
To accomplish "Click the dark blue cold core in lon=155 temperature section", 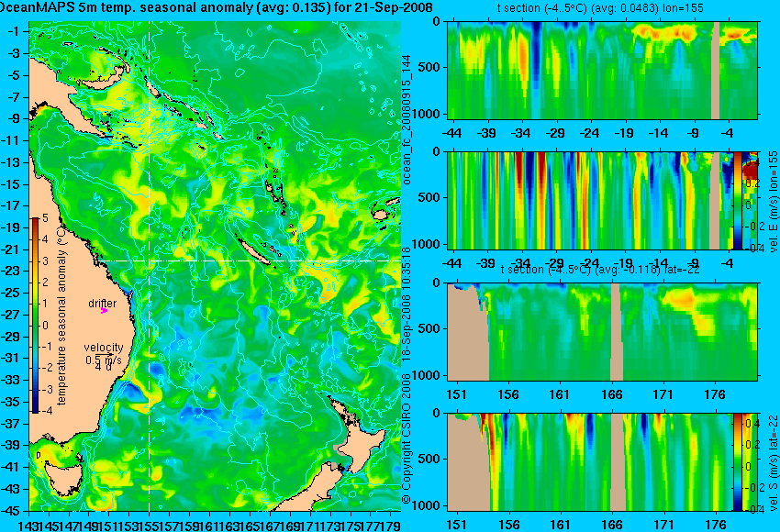I will coord(536,55).
